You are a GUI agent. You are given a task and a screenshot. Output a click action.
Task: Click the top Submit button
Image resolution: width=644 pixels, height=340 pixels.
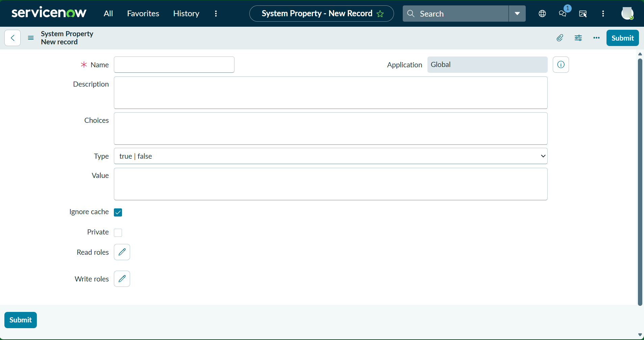click(622, 38)
